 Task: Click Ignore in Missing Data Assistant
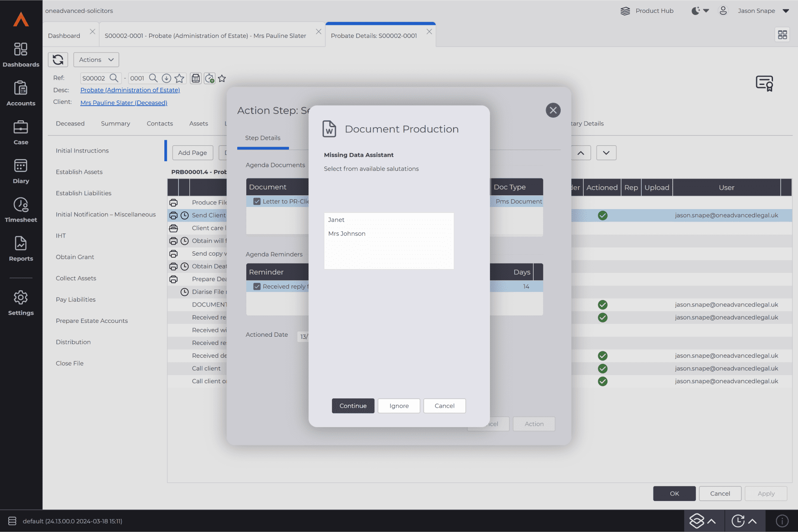tap(399, 406)
